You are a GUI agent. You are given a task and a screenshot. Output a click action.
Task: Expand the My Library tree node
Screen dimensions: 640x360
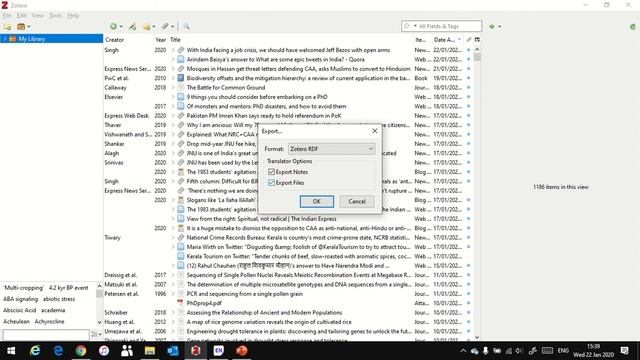tap(5, 39)
